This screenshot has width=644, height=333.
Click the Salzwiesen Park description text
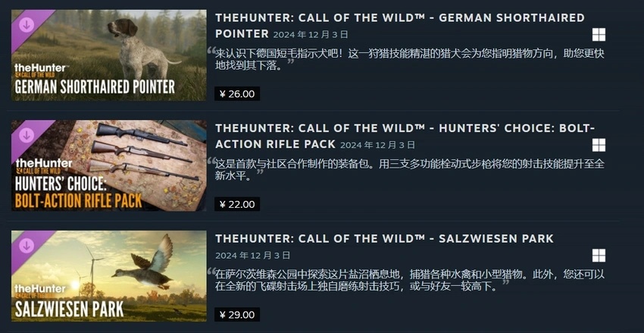(x=409, y=281)
